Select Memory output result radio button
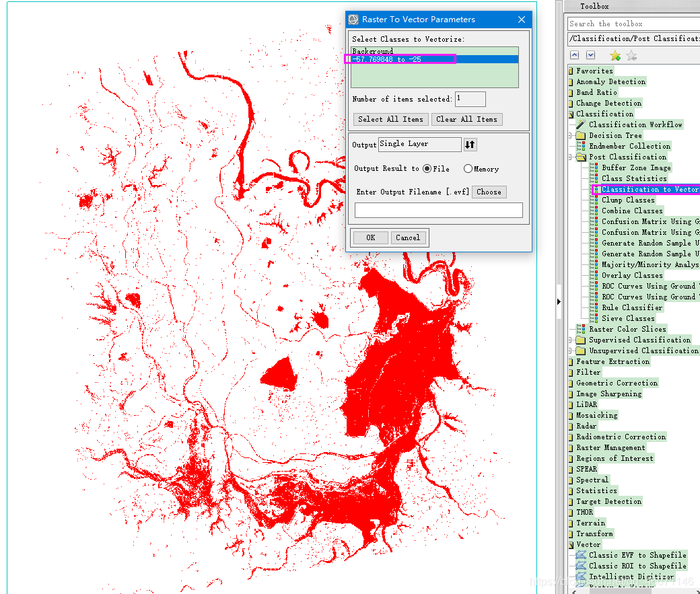 pyautogui.click(x=468, y=169)
